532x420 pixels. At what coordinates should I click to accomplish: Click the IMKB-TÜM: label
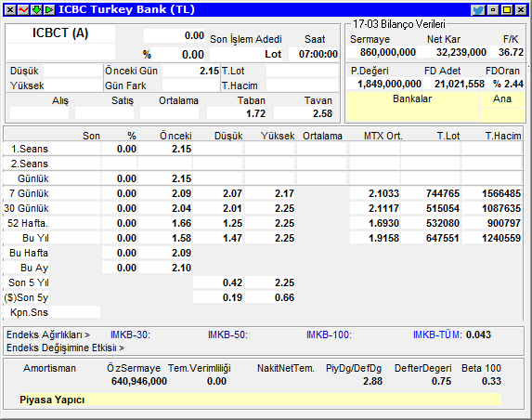pos(437,335)
